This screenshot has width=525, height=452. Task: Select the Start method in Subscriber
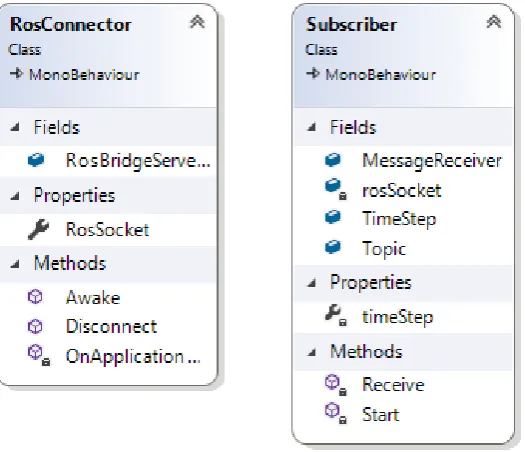pos(380,415)
